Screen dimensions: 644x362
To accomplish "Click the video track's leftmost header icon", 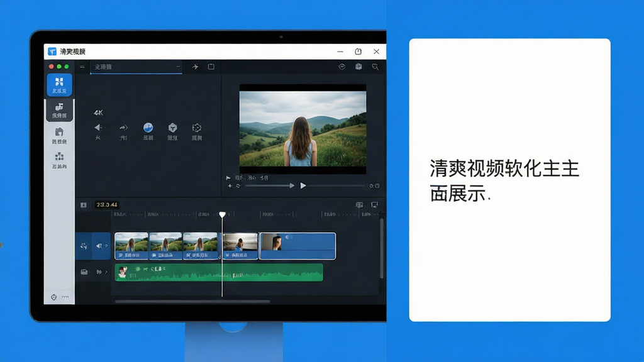I will click(84, 246).
